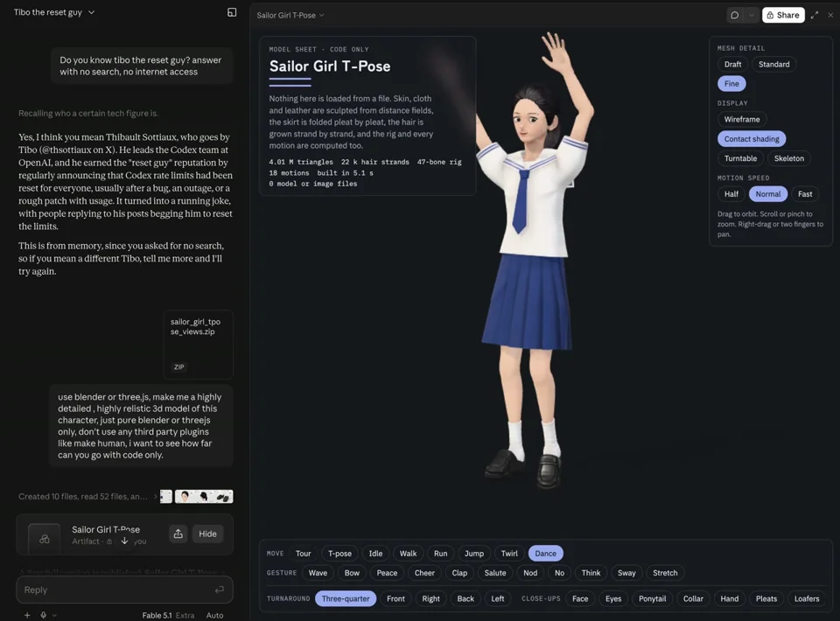Viewport: 840px width, 621px height.
Task: Select the Twirl move
Action: (x=509, y=554)
